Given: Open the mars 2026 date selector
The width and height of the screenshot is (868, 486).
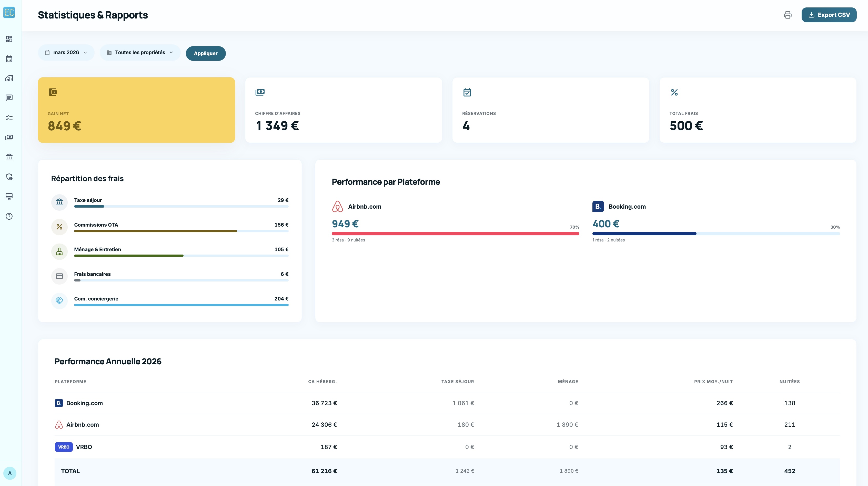Looking at the screenshot, I should (66, 53).
